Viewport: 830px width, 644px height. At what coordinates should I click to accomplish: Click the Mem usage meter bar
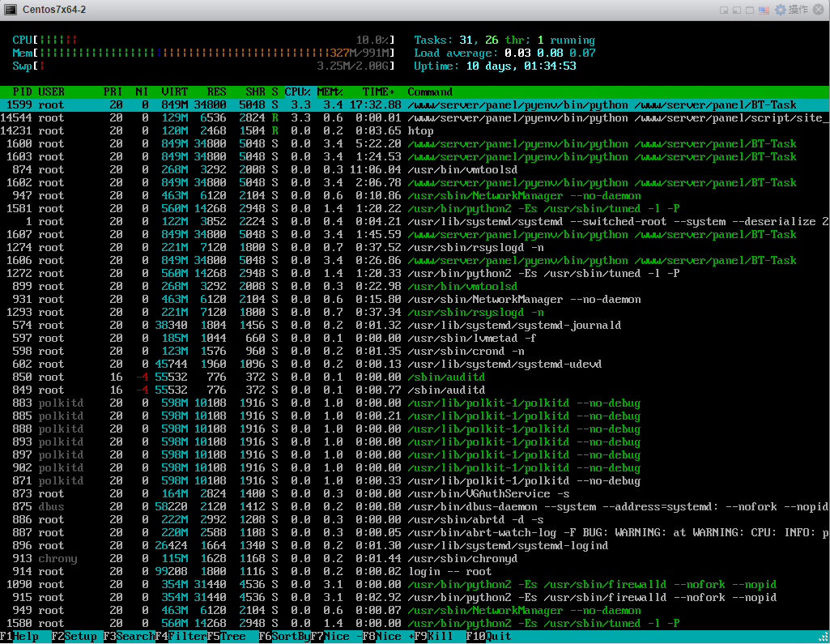204,53
